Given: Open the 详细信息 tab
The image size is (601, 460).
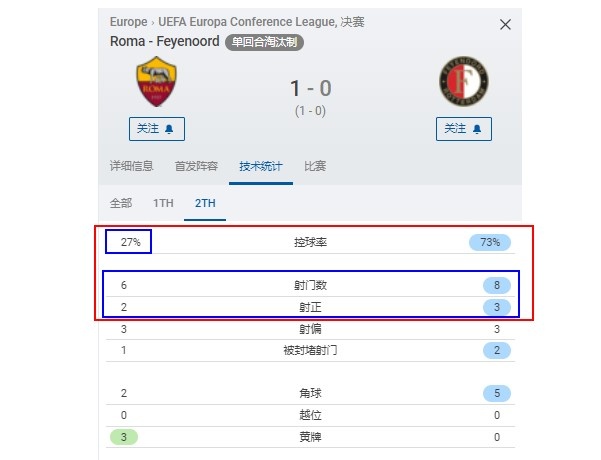Looking at the screenshot, I should (131, 166).
